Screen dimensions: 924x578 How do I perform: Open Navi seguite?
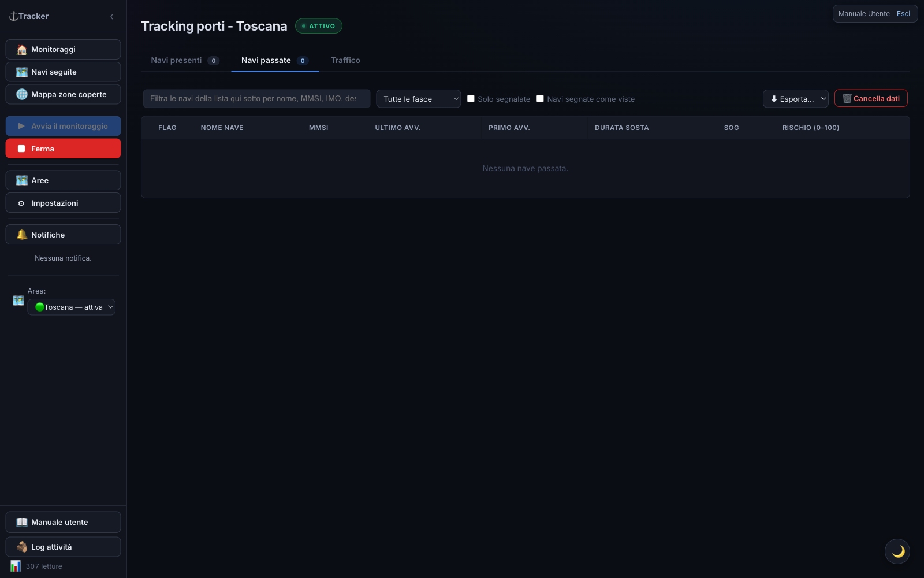tap(63, 72)
